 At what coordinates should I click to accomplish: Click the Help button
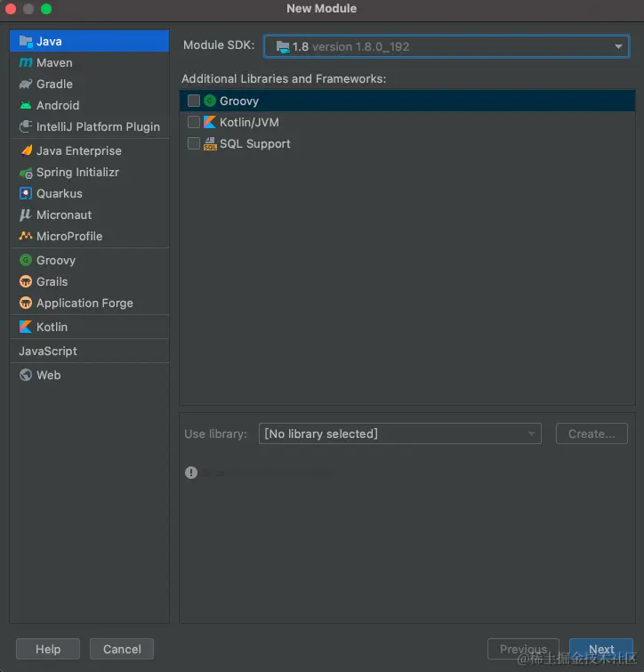tap(48, 649)
